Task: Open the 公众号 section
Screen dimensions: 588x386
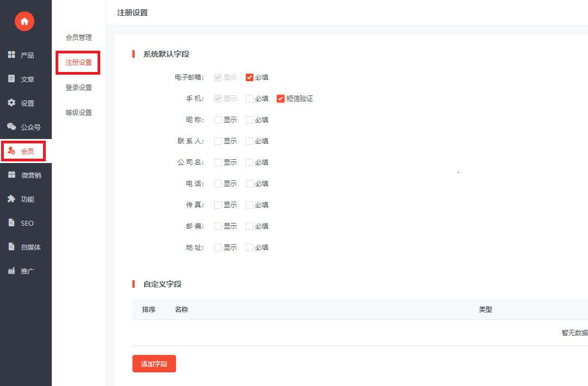Action: 31,127
